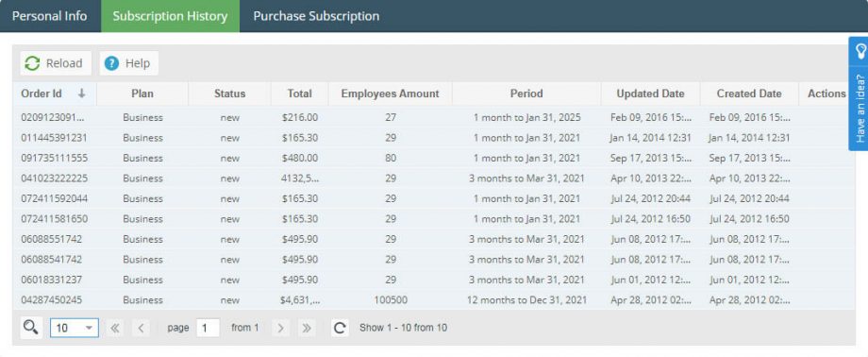Select order id 011445391231

55,138
